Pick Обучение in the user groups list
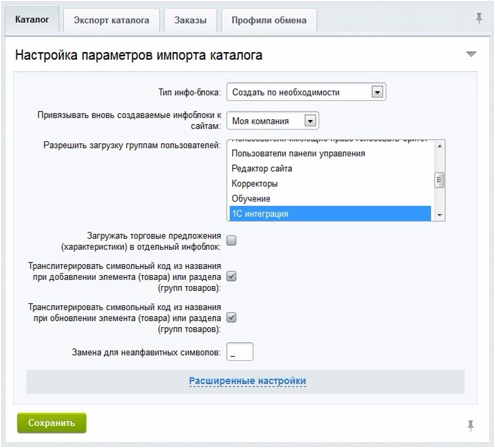The image size is (495, 448). click(330, 199)
